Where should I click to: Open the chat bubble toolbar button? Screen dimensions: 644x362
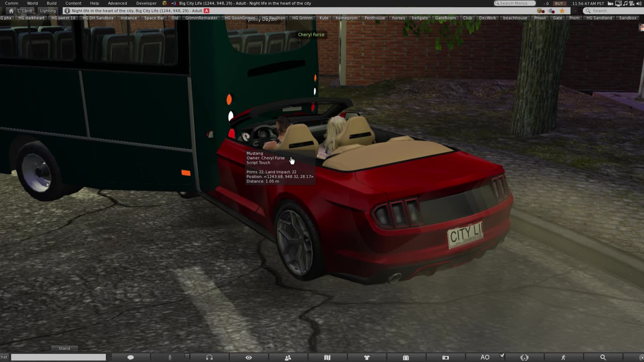coord(130,357)
